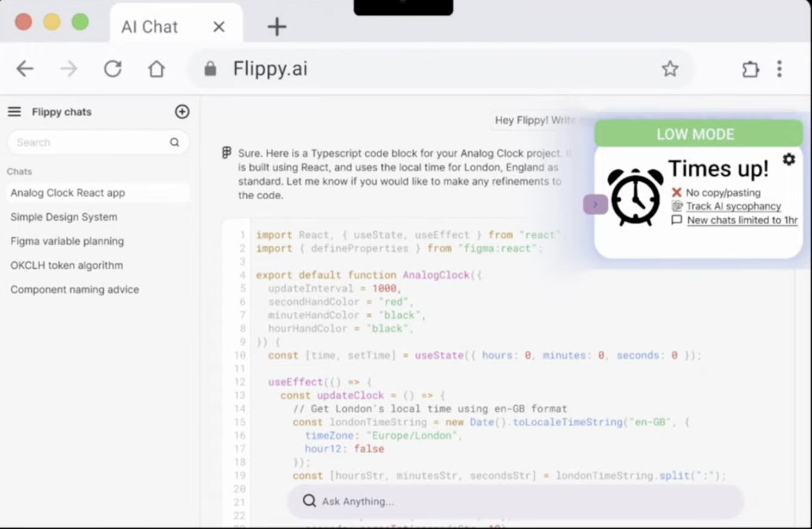812x529 pixels.
Task: Reload the Flippy.ai page
Action: pos(112,69)
